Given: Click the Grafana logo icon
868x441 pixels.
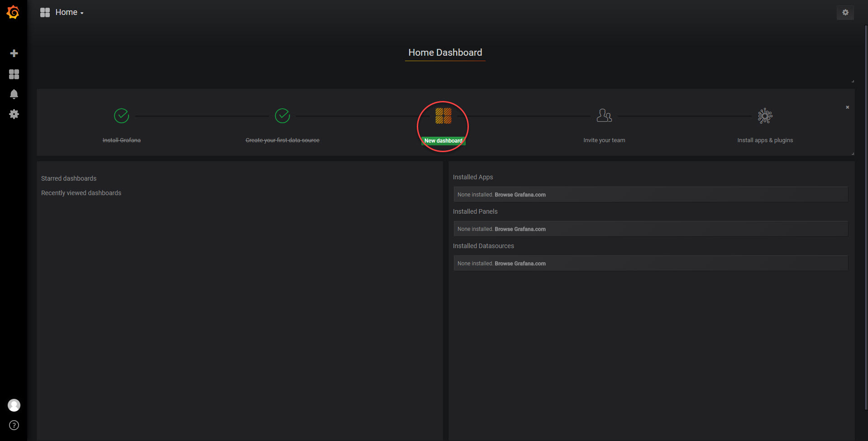Looking at the screenshot, I should point(13,12).
